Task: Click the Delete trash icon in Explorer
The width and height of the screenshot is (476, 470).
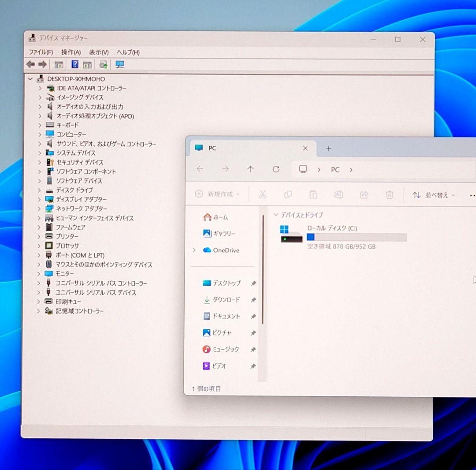Action: pyautogui.click(x=390, y=194)
